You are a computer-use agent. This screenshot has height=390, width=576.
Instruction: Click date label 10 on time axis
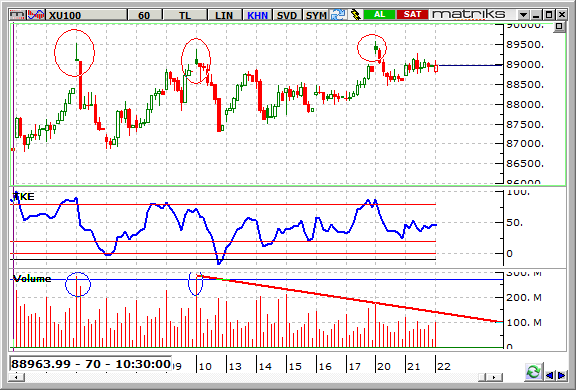pyautogui.click(x=205, y=366)
